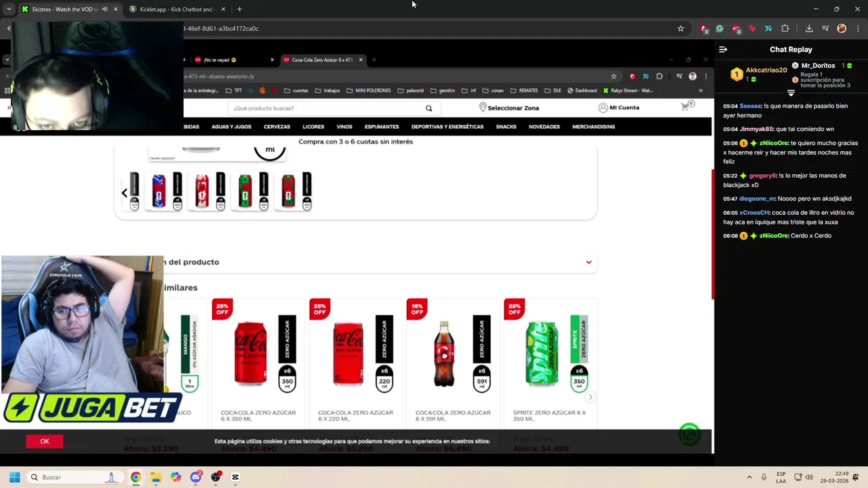The width and height of the screenshot is (868, 488).
Task: Open the SNACKS menu
Action: click(506, 127)
